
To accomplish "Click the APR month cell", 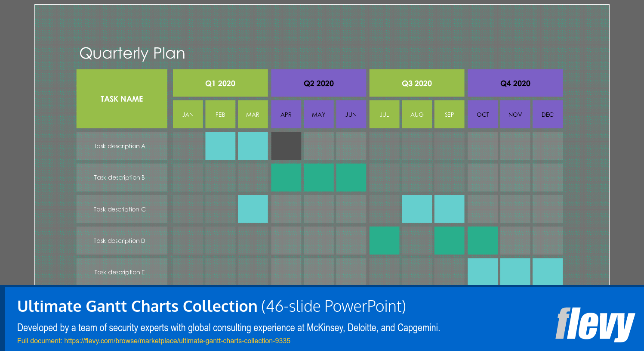I will [286, 114].
